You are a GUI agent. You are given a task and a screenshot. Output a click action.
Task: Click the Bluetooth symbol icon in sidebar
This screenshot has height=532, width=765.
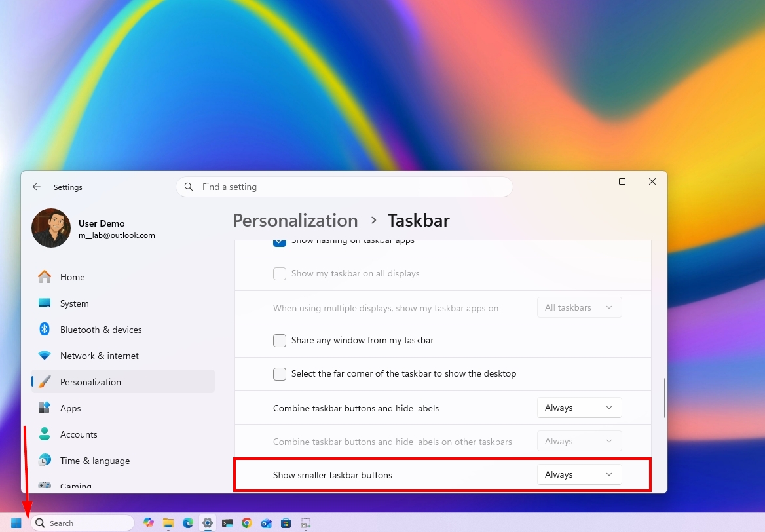pos(45,329)
